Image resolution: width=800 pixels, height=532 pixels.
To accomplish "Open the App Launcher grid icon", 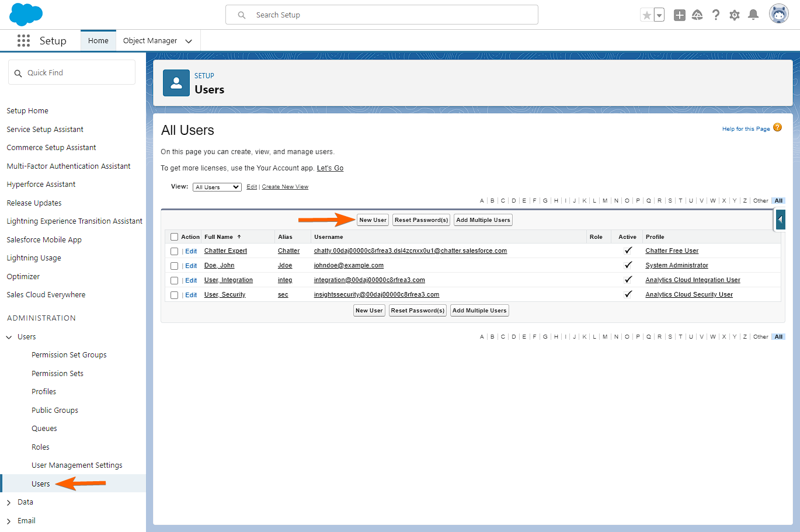I will tap(23, 41).
